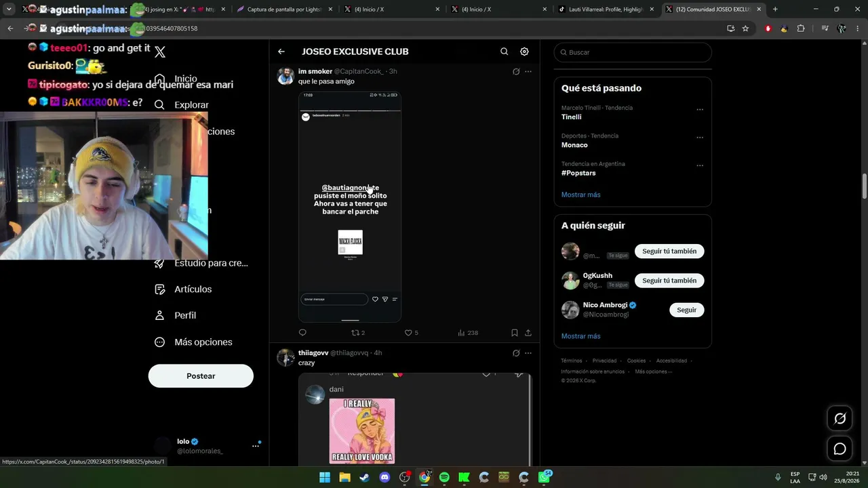This screenshot has height=488, width=868.
Task: Bookmark im smoker's post
Action: click(x=515, y=333)
